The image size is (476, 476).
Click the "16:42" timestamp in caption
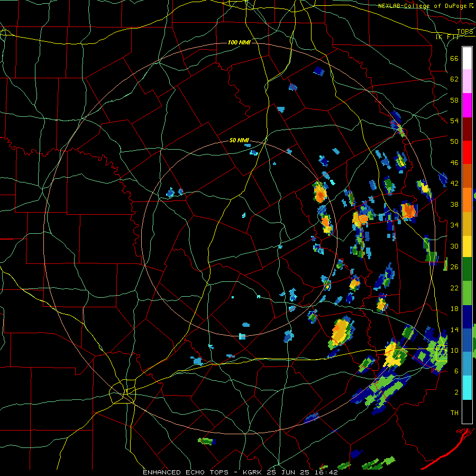pos(326,472)
